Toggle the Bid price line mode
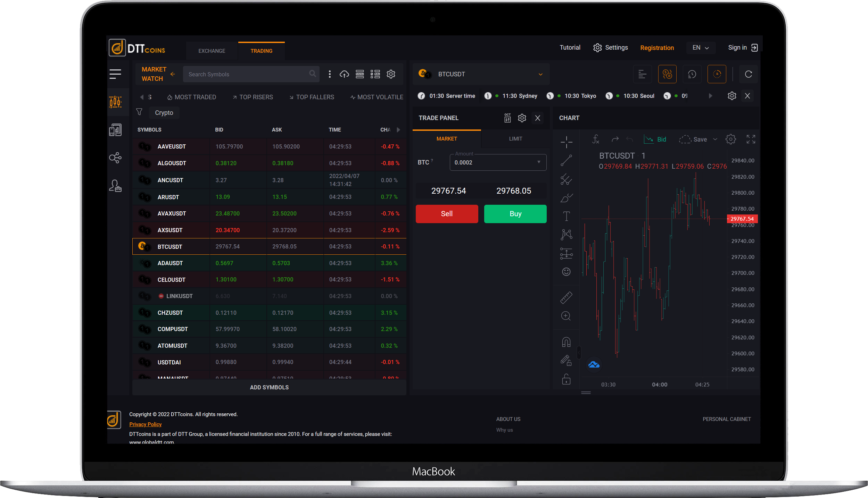The image size is (868, 498). pyautogui.click(x=655, y=139)
